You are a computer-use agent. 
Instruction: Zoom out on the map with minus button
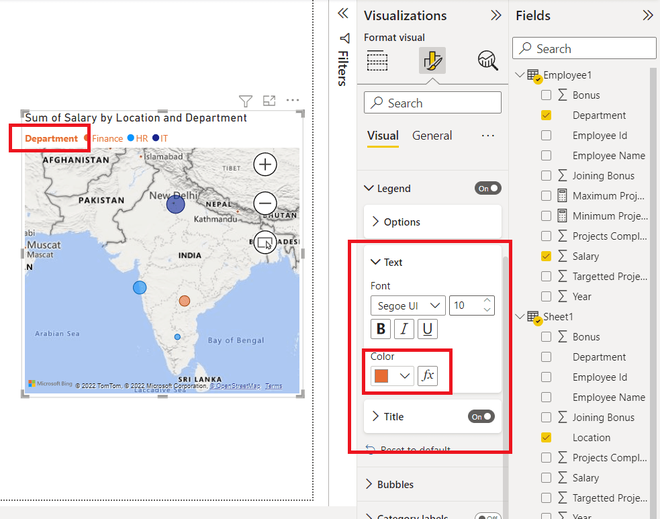(x=265, y=203)
